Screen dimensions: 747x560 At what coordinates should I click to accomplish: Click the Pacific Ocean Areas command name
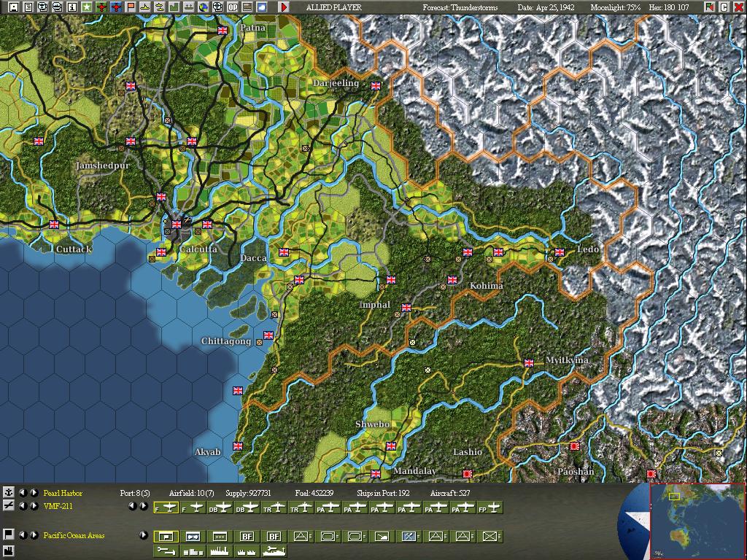click(74, 535)
